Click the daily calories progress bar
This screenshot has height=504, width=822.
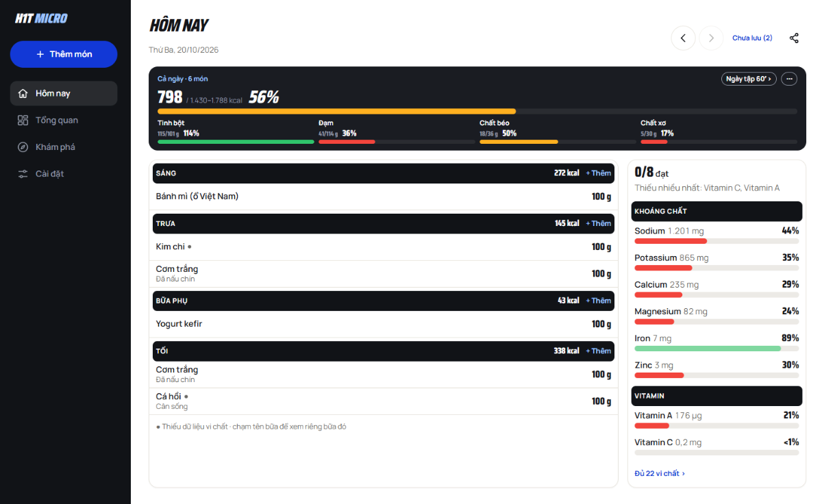[477, 111]
